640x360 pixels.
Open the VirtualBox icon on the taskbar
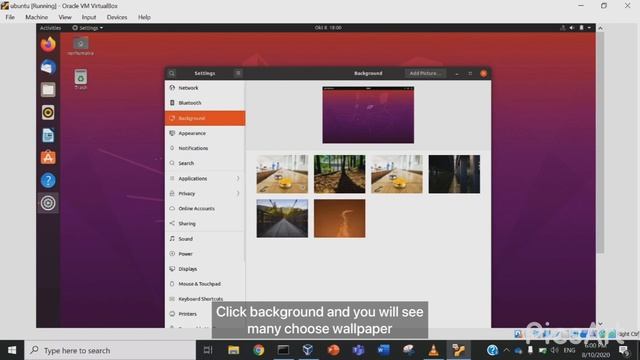click(308, 350)
